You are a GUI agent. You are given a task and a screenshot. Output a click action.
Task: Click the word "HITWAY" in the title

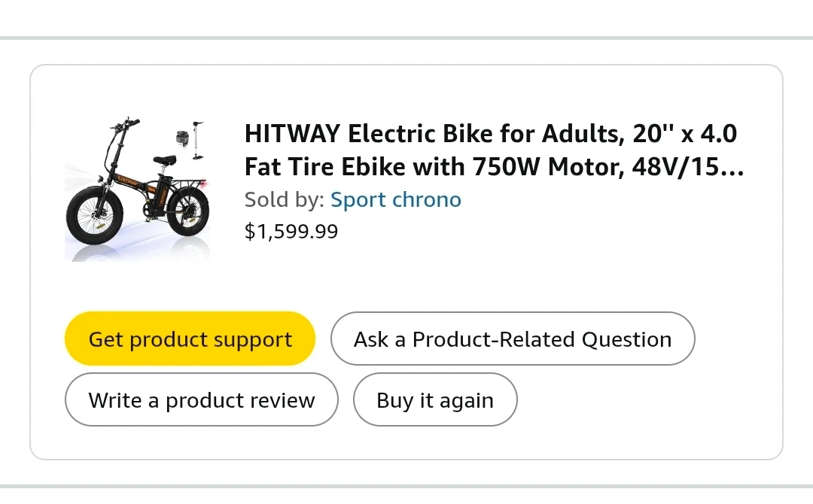point(292,135)
